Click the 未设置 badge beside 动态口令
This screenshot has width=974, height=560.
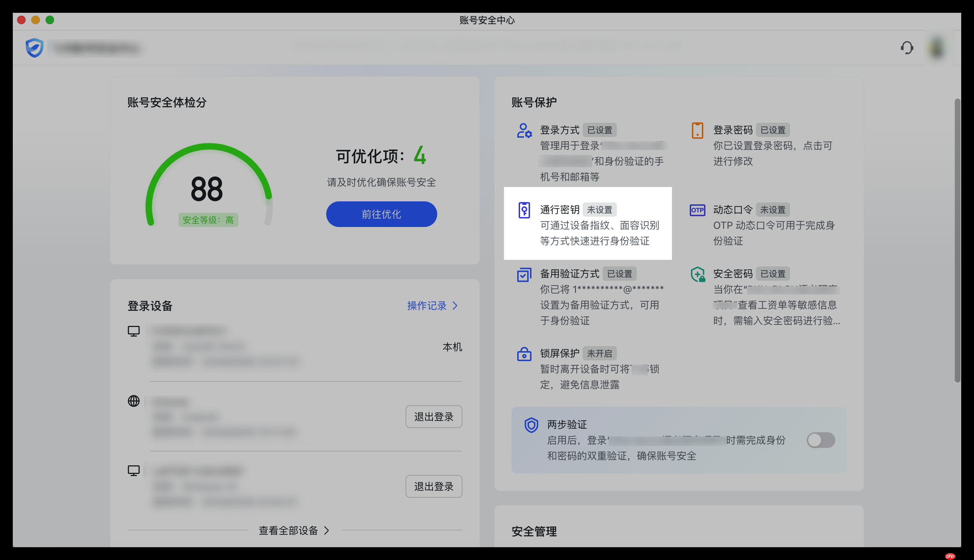773,210
